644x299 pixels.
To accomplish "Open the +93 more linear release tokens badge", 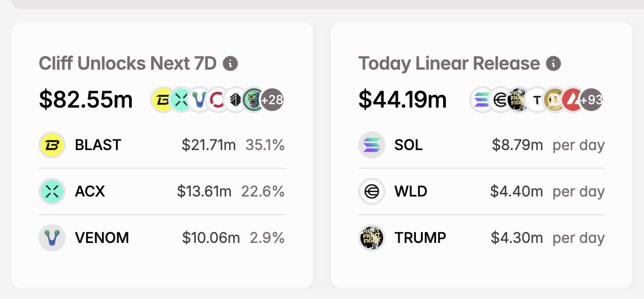I will pos(591,100).
